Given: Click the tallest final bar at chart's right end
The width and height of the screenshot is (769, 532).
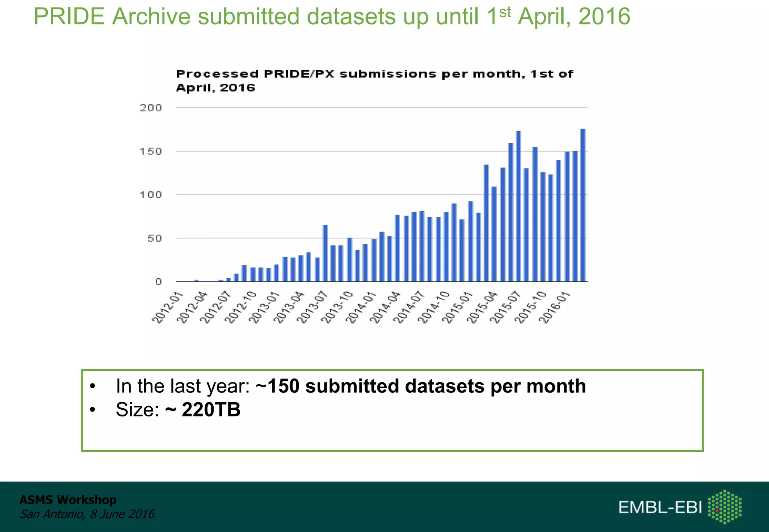Looking at the screenshot, I should pyautogui.click(x=583, y=205).
